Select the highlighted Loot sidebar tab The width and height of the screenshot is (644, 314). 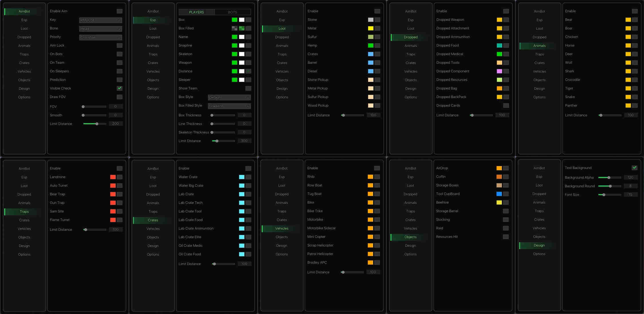click(282, 29)
